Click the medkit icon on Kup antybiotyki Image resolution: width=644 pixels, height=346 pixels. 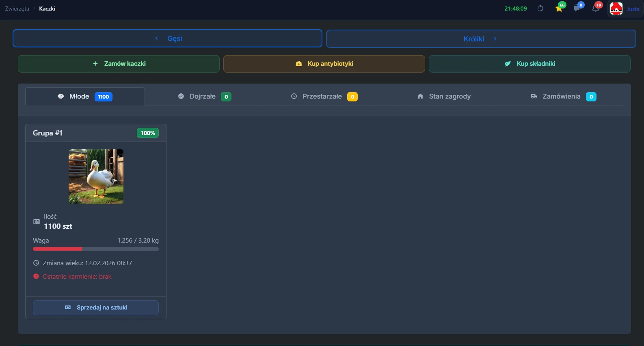tap(299, 64)
